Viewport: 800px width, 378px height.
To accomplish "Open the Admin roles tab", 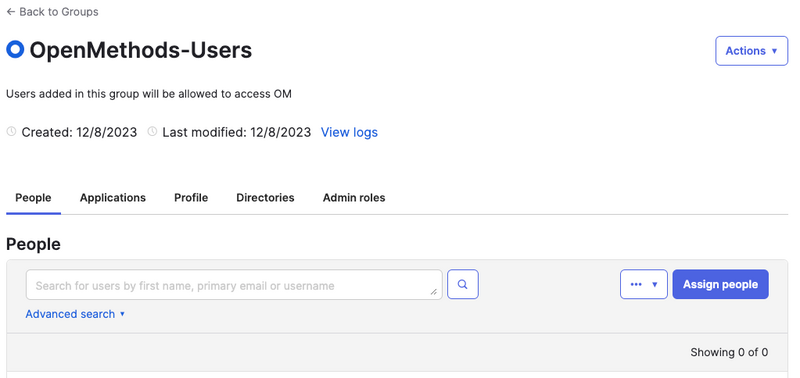I will click(354, 197).
